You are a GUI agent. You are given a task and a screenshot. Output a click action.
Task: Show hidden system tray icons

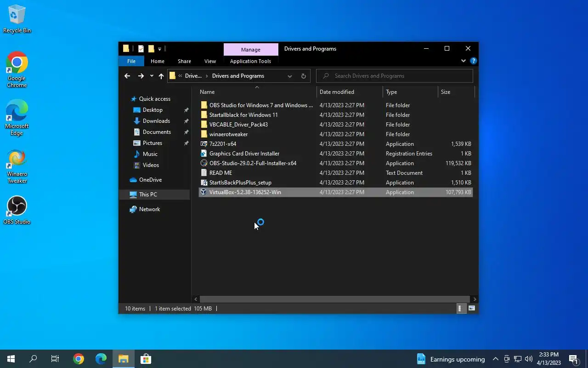(495, 359)
